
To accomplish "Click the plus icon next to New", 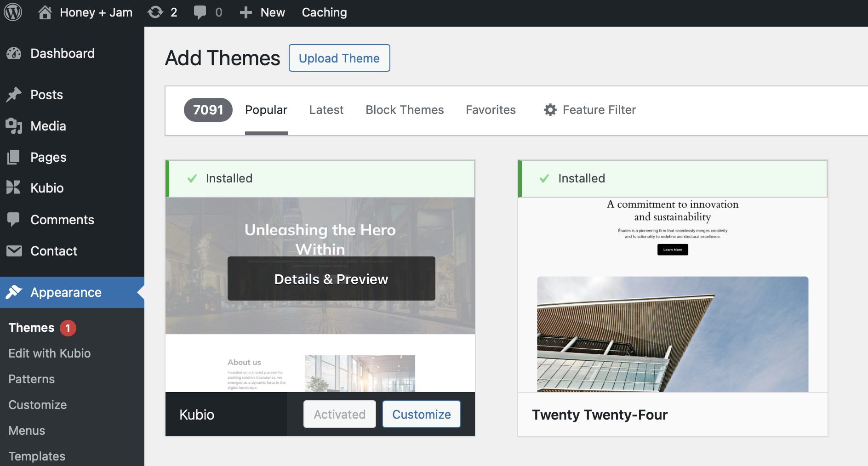I will pos(246,12).
